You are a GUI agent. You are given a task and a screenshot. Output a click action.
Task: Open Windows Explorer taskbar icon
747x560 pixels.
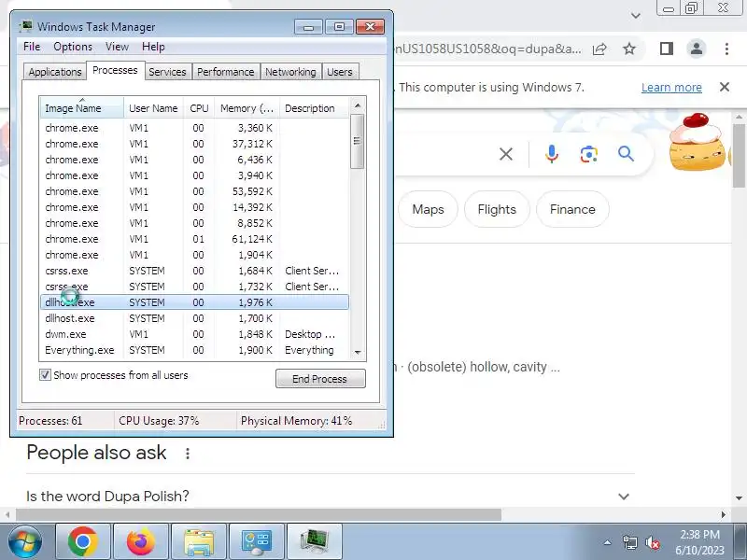tap(199, 542)
